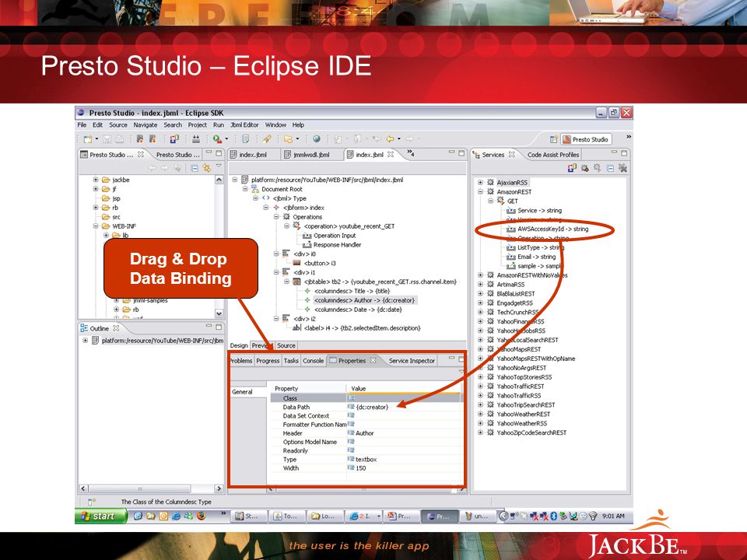Click the leftmost blue-red Services toolbar icon
This screenshot has height=560, width=747.
coord(572,168)
